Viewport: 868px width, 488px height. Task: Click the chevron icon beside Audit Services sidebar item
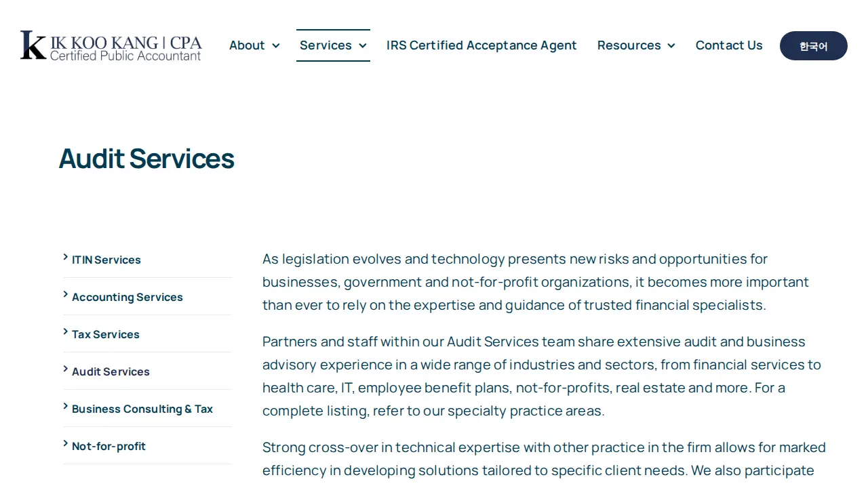(66, 369)
